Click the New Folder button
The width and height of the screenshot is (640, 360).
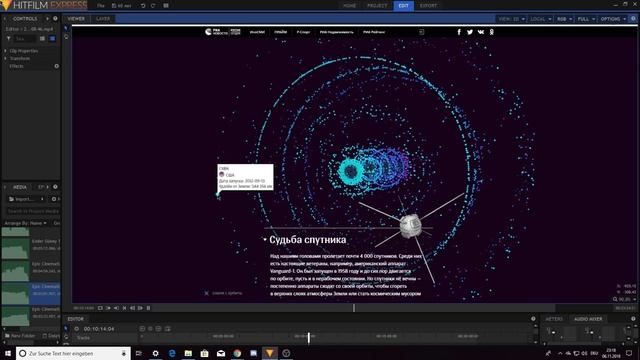coord(20,336)
